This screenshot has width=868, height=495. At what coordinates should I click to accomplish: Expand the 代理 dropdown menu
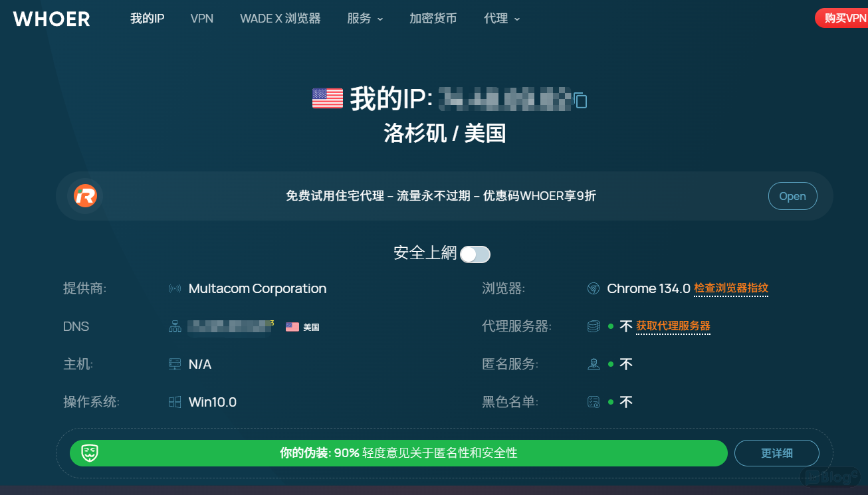(x=502, y=19)
